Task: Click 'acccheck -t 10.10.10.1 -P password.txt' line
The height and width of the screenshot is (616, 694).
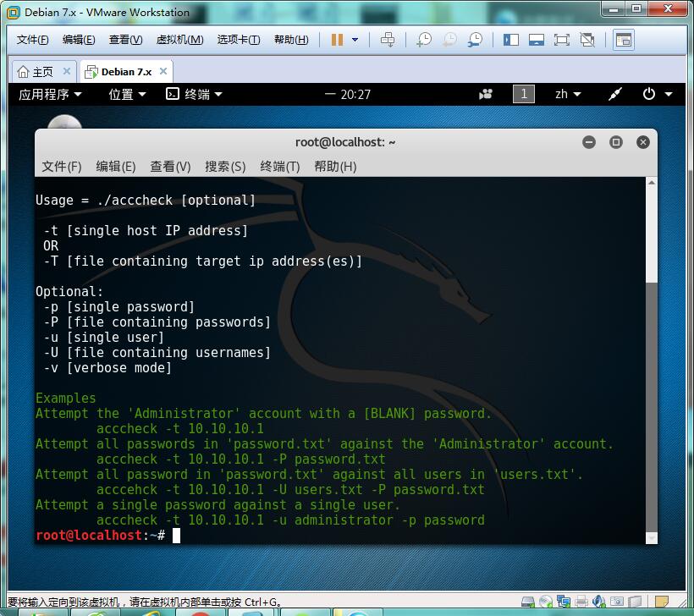Action: [240, 459]
